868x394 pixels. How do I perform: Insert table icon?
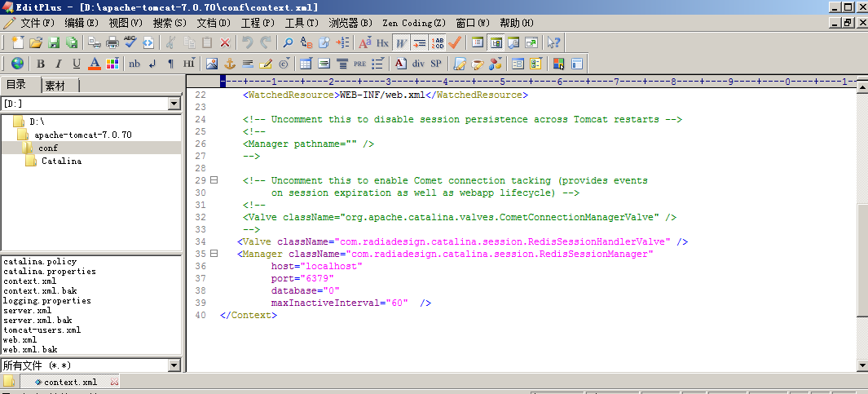[x=306, y=63]
